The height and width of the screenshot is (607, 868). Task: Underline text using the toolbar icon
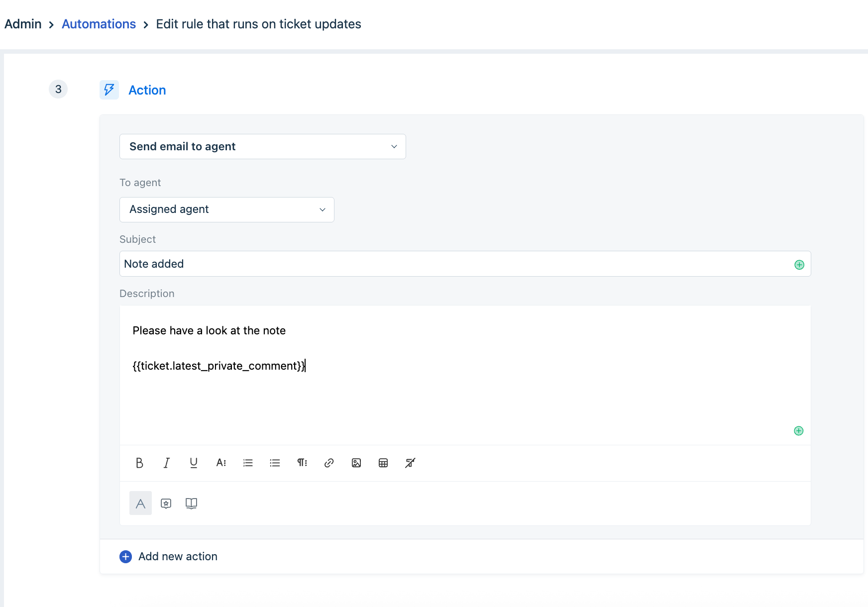tap(194, 463)
